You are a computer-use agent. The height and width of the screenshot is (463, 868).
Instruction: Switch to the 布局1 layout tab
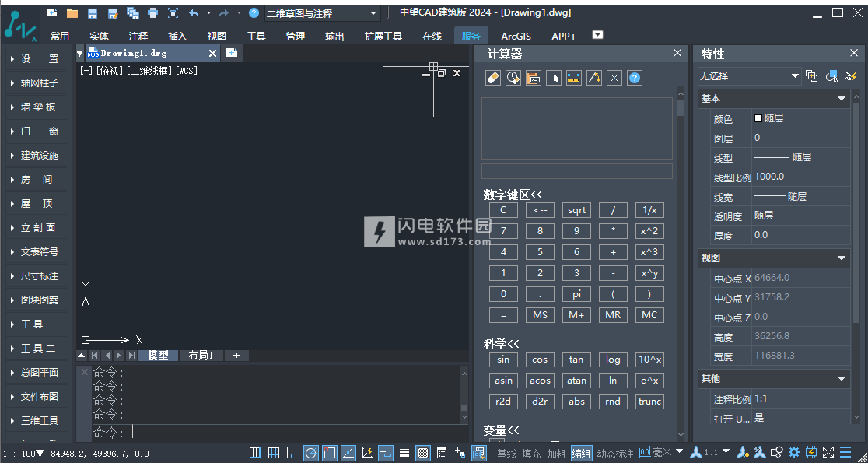click(x=201, y=356)
